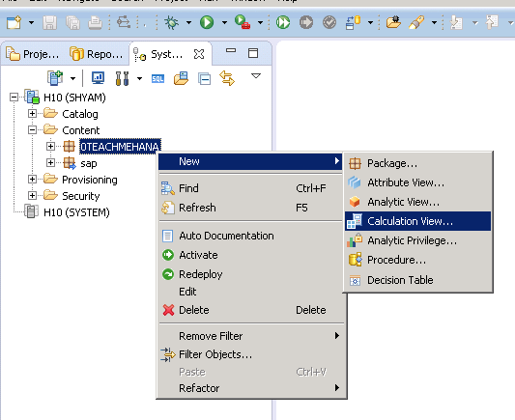Screen dimensions: 515x420
Task: Click the Print icon in toolbar
Action: (96, 22)
